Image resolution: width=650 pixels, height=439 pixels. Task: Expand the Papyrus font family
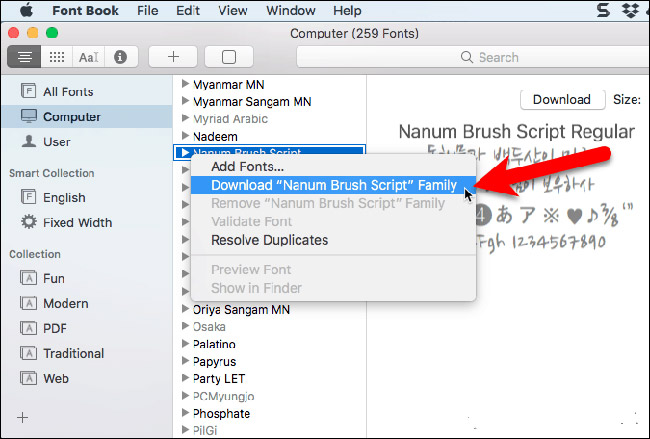[185, 361]
